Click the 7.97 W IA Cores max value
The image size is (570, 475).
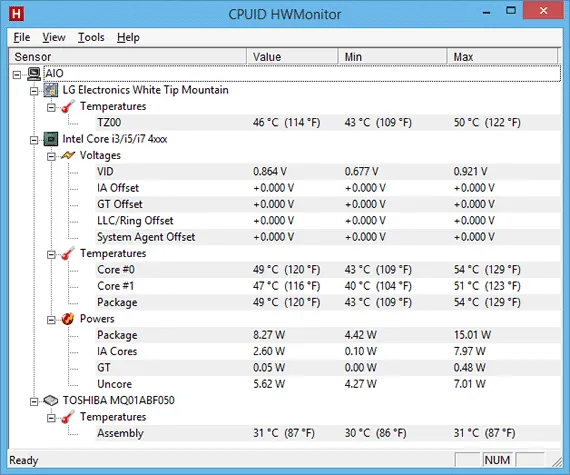pos(469,351)
